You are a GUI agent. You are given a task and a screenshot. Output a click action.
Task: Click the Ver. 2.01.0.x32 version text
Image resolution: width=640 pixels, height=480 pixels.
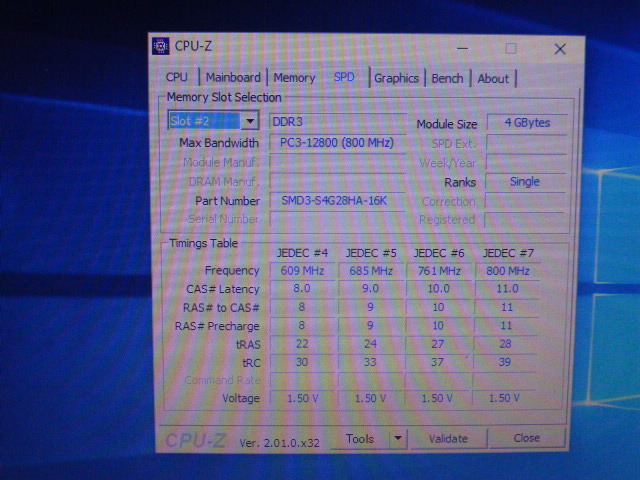[280, 443]
